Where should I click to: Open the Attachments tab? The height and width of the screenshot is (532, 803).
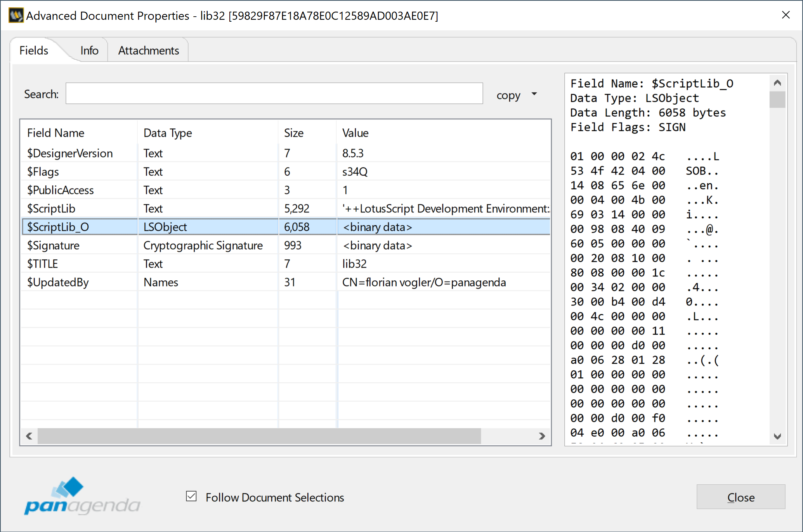[148, 50]
